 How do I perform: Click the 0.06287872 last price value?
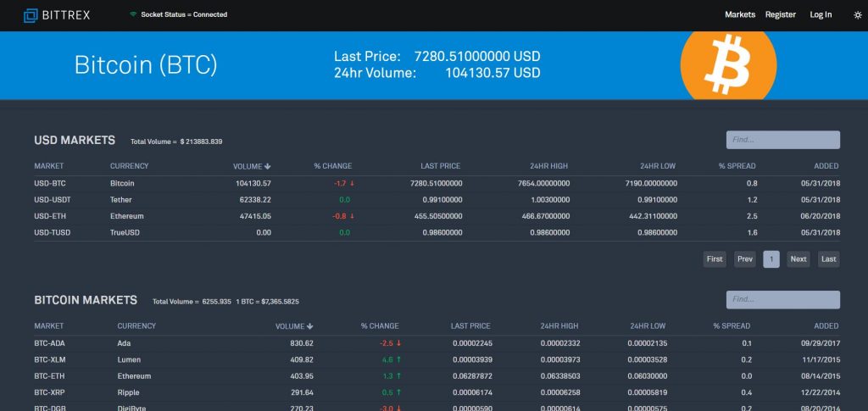(x=472, y=376)
